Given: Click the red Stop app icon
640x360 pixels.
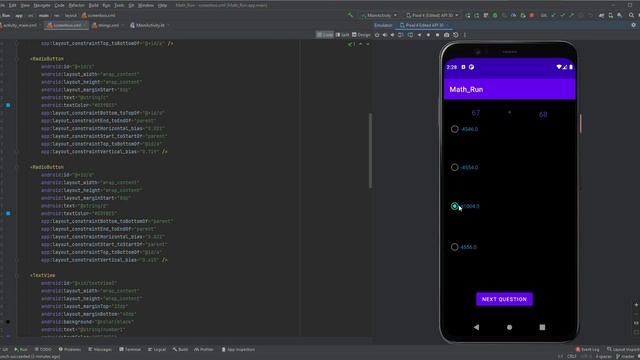Looking at the screenshot, I should coord(531,15).
